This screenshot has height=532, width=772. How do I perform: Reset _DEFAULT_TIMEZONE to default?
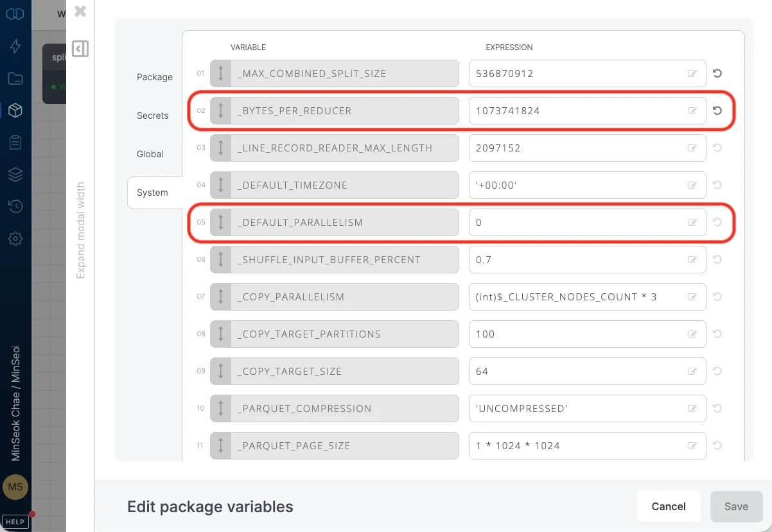pos(717,185)
